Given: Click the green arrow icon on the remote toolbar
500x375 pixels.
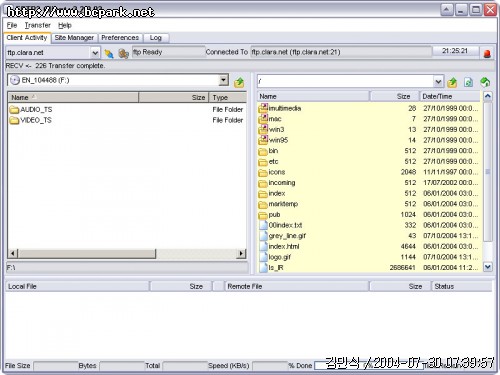Looking at the screenshot, I should coord(485,82).
